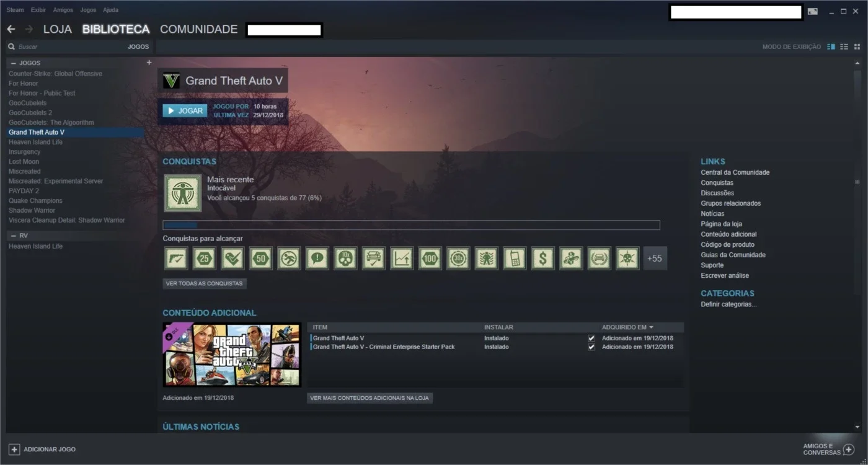Open the Amigos menu
The image size is (868, 465).
click(63, 10)
